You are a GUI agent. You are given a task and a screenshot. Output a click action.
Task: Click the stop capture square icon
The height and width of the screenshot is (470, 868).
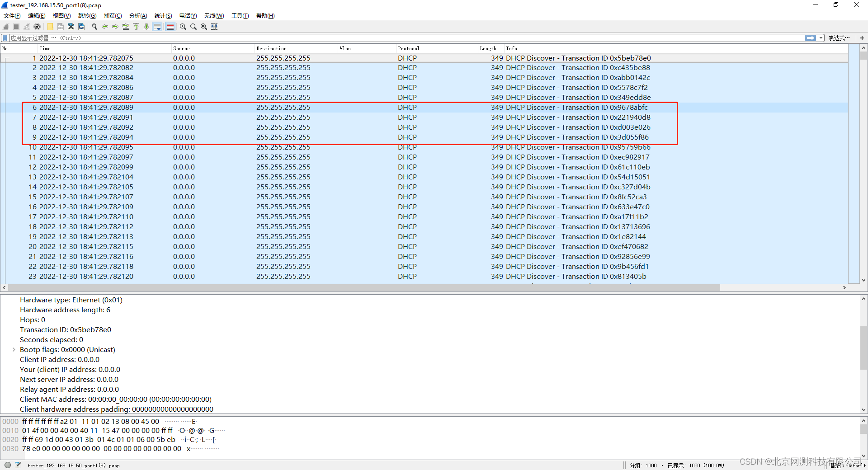[16, 27]
